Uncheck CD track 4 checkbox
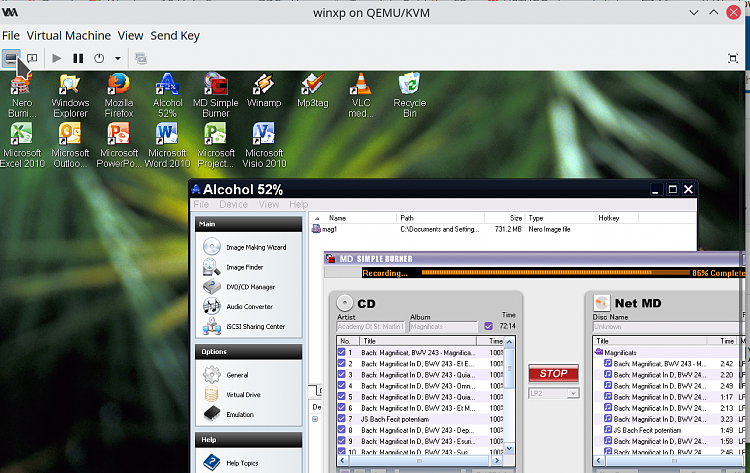 pos(342,385)
